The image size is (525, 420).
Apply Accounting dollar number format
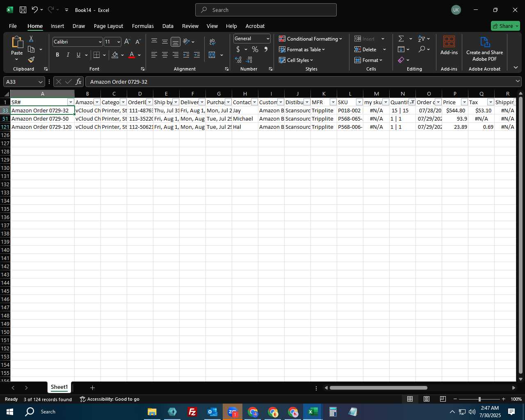tap(238, 50)
